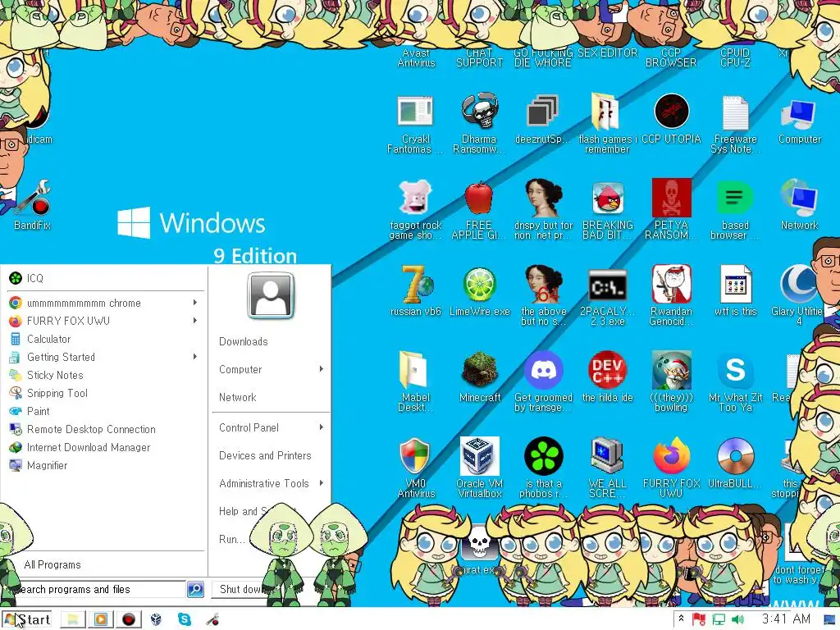The width and height of the screenshot is (840, 630).
Task: Open the bowling game desktop icon
Action: point(671,370)
